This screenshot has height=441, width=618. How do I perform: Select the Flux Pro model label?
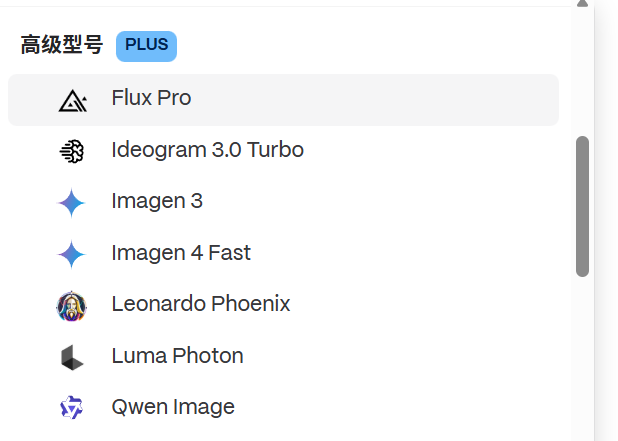(x=151, y=98)
